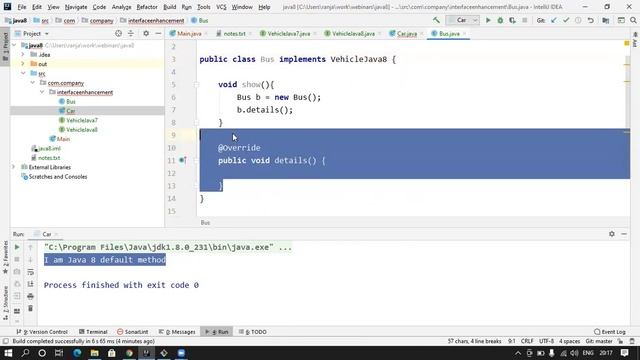Click the implements gutter icon on line 11

click(x=182, y=160)
